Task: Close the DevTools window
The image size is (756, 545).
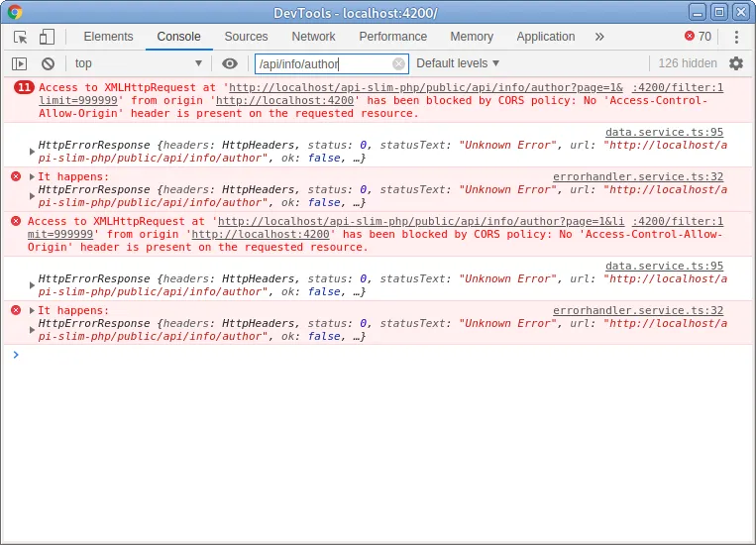Action: [x=741, y=12]
